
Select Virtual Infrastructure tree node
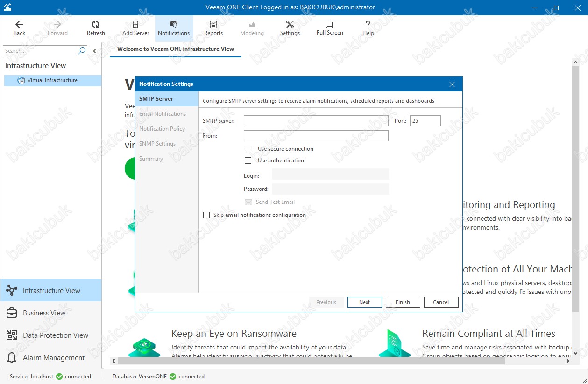pos(52,80)
